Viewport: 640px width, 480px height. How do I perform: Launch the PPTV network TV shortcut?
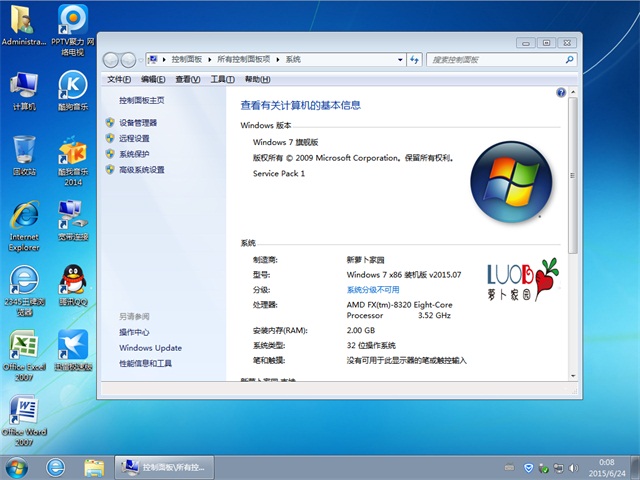point(73,29)
